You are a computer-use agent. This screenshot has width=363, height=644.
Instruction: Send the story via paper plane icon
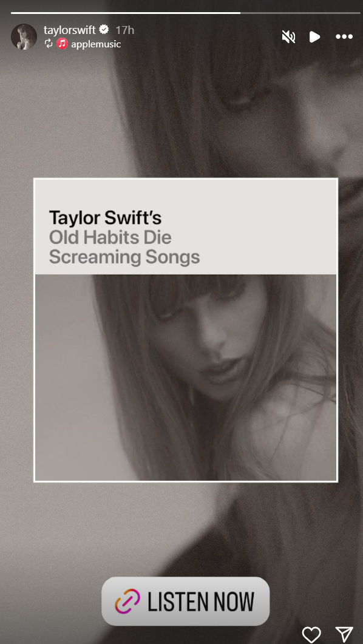point(344,634)
